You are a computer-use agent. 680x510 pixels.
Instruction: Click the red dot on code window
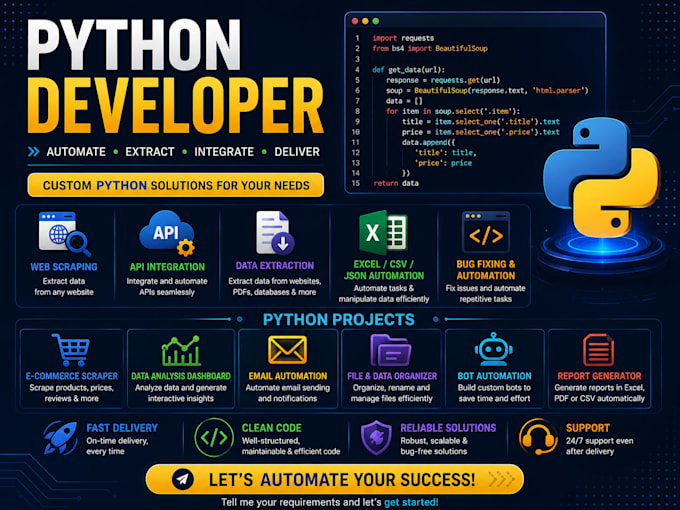tap(355, 21)
